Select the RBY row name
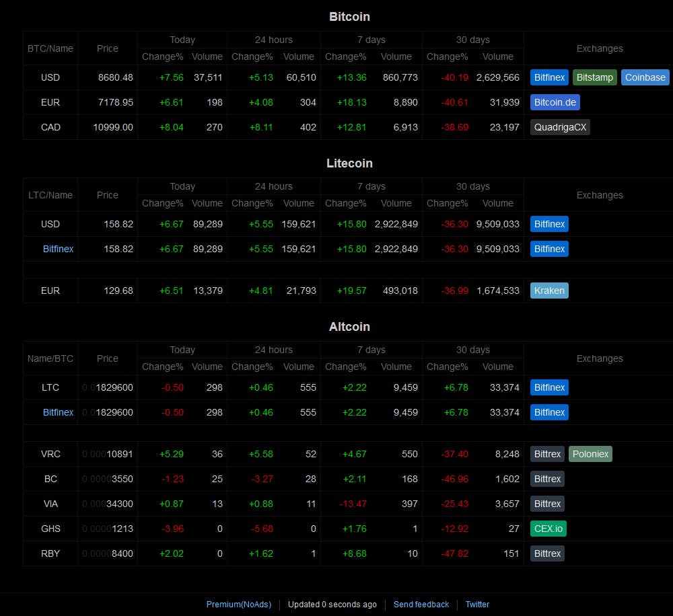This screenshot has height=616, width=673. point(50,553)
